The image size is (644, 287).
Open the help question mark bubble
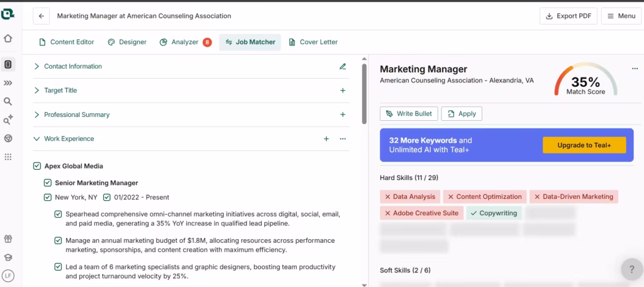point(631,269)
